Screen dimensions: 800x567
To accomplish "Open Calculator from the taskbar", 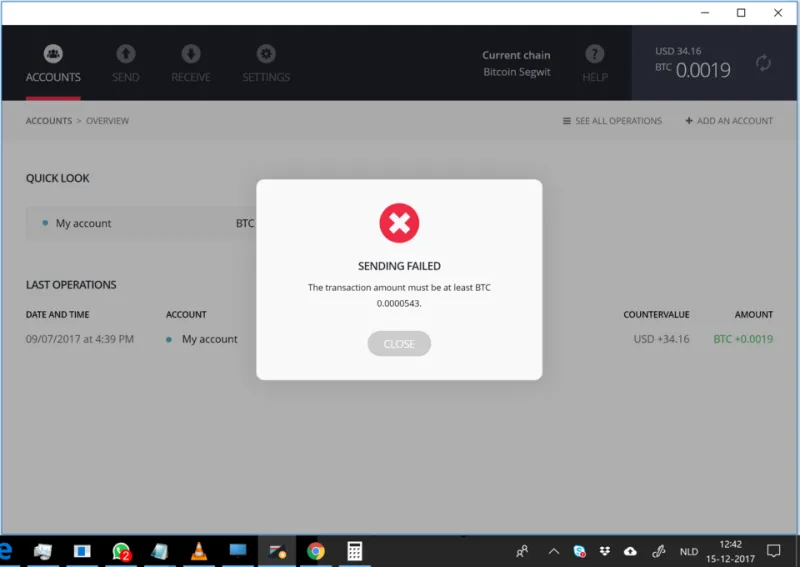I will click(355, 551).
